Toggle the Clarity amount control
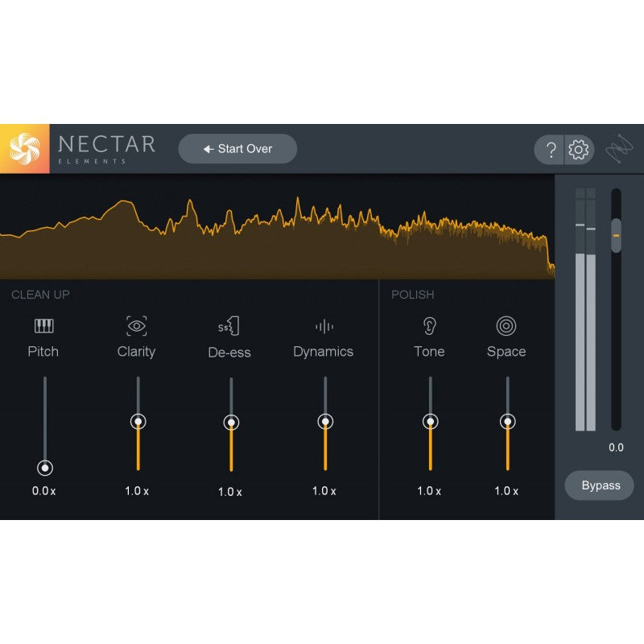This screenshot has height=644, width=644. pyautogui.click(x=137, y=421)
